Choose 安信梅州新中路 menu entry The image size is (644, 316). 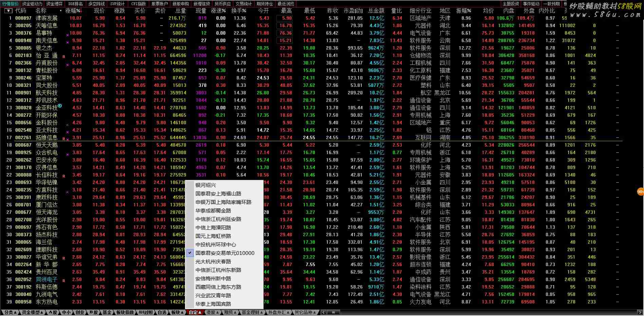pos(224,278)
